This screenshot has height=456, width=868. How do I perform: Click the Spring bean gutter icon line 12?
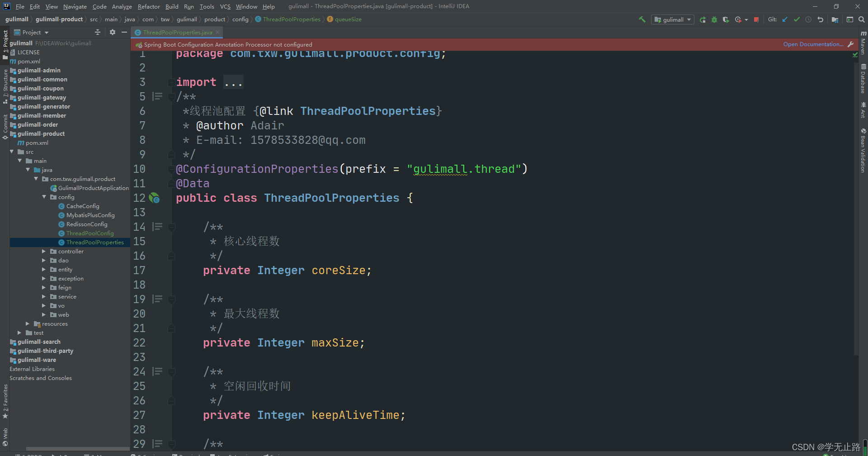(155, 198)
